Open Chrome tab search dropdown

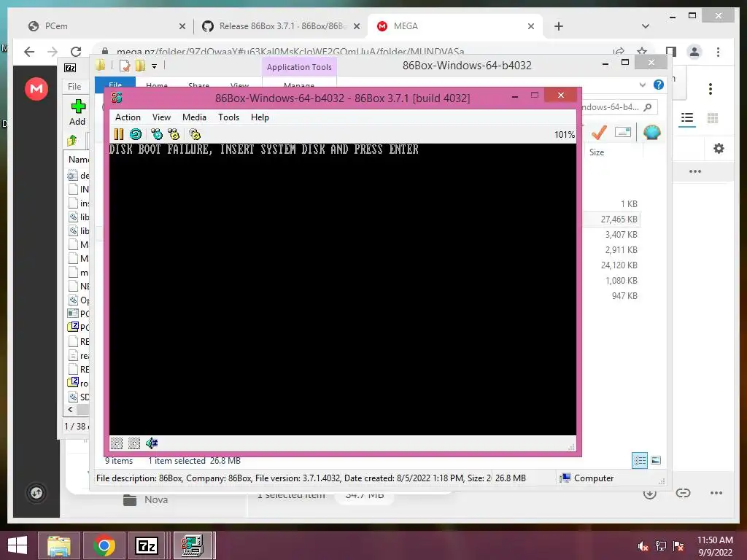645,26
